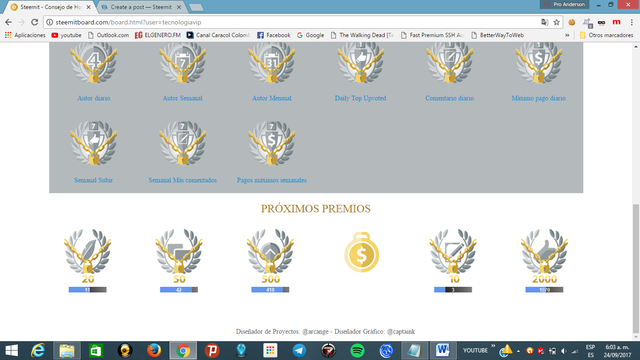640x360 pixels.
Task: Open the Autor diario link
Action: coord(93,98)
